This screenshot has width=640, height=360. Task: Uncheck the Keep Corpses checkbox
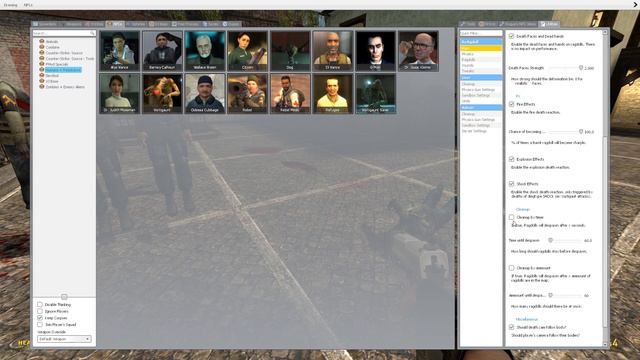(40, 318)
